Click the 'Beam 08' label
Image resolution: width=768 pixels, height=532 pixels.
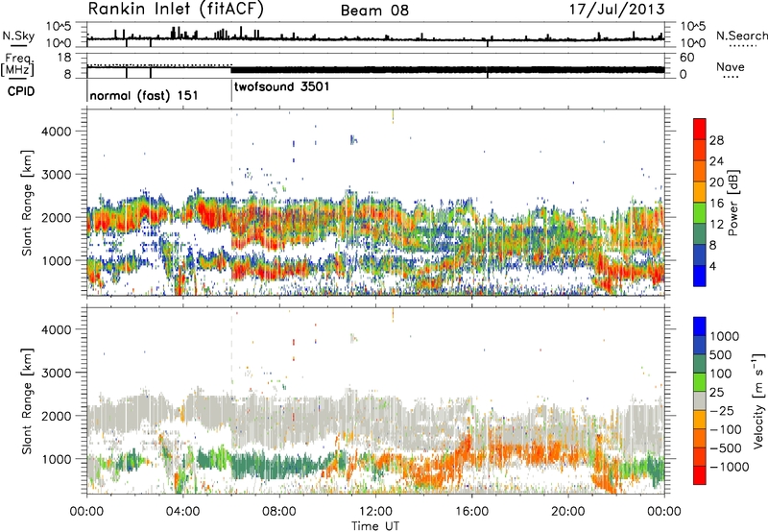point(374,11)
